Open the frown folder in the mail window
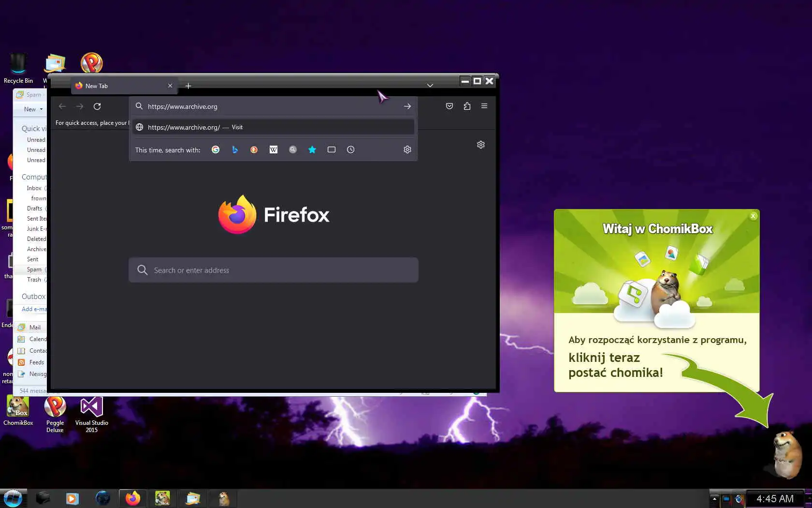This screenshot has height=508, width=812. pyautogui.click(x=39, y=198)
